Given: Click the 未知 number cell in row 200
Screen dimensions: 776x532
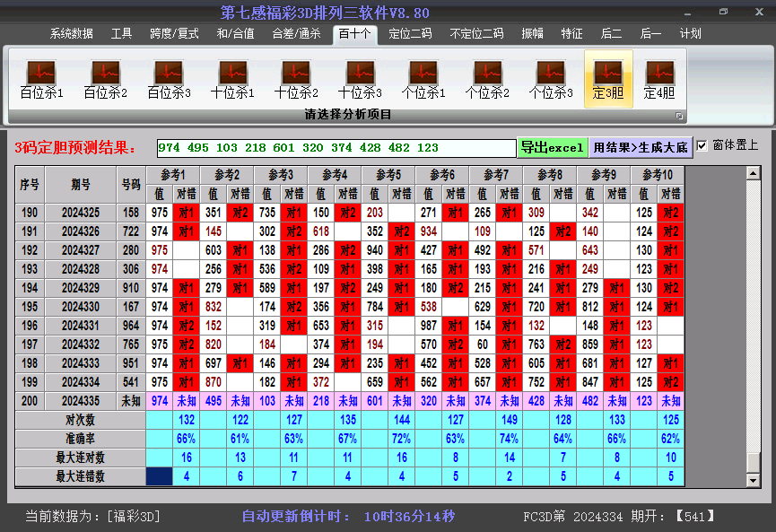Looking at the screenshot, I should 131,401.
